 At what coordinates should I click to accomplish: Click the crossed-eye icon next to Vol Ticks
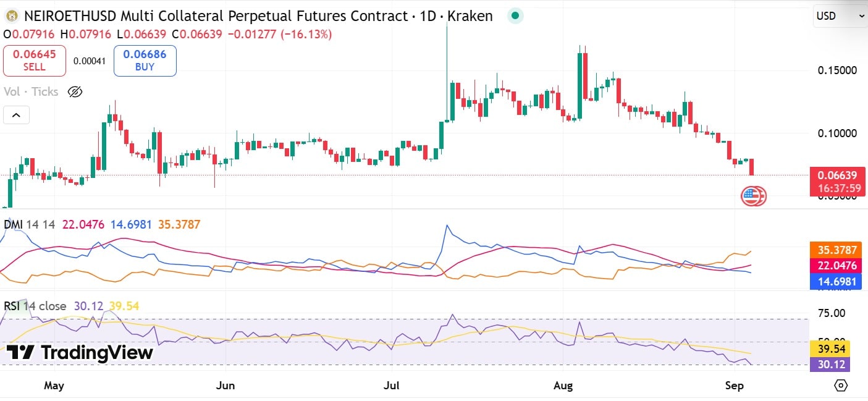point(75,91)
